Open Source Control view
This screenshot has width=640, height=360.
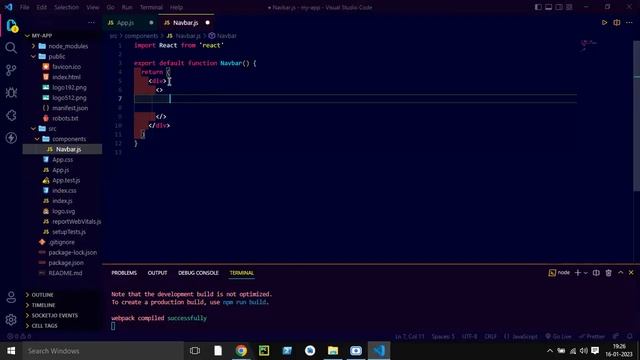tap(11, 70)
